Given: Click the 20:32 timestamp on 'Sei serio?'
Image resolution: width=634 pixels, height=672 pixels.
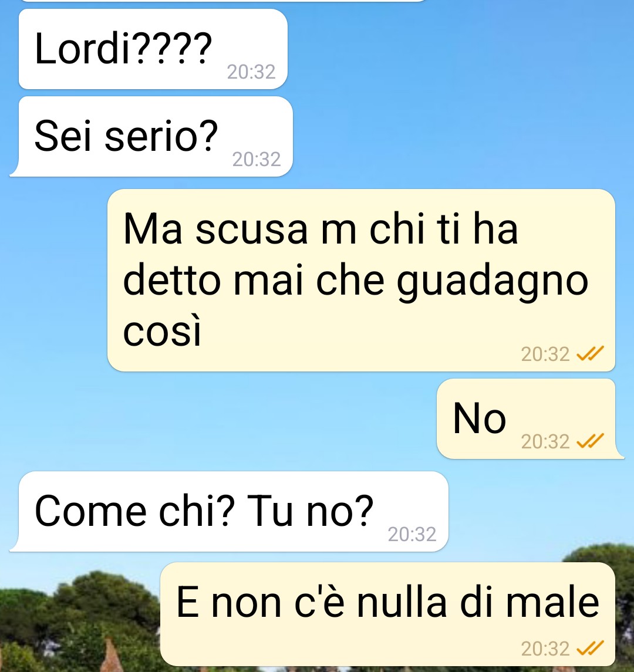Looking at the screenshot, I should (257, 160).
